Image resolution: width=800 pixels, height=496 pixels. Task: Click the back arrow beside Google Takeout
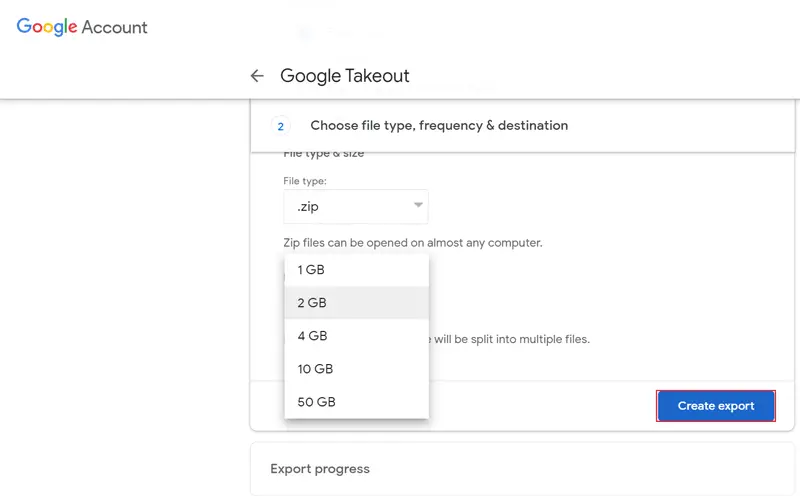[257, 76]
